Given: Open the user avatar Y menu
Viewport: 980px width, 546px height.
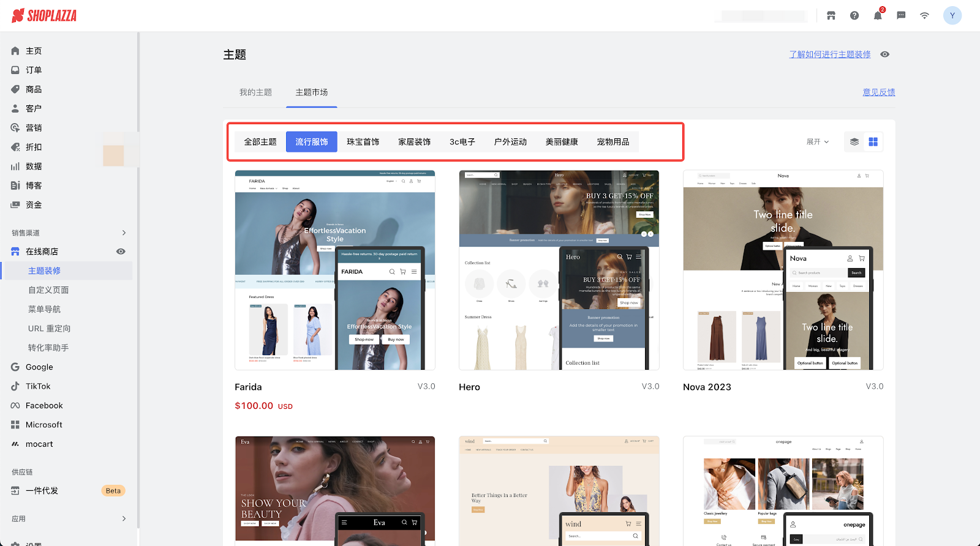Looking at the screenshot, I should tap(952, 16).
